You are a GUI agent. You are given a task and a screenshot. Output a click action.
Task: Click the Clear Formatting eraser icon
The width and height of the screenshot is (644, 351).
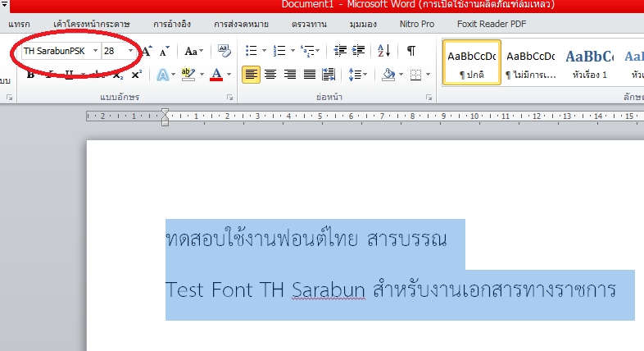224,51
